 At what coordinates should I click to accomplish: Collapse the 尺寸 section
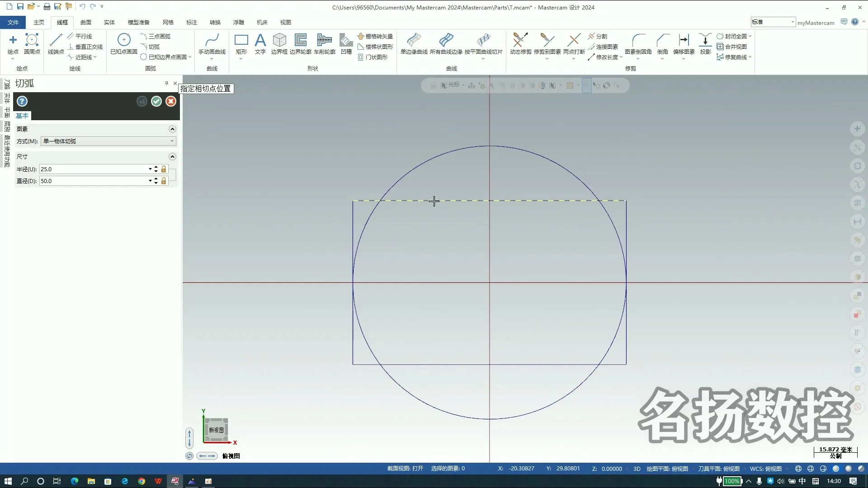172,156
